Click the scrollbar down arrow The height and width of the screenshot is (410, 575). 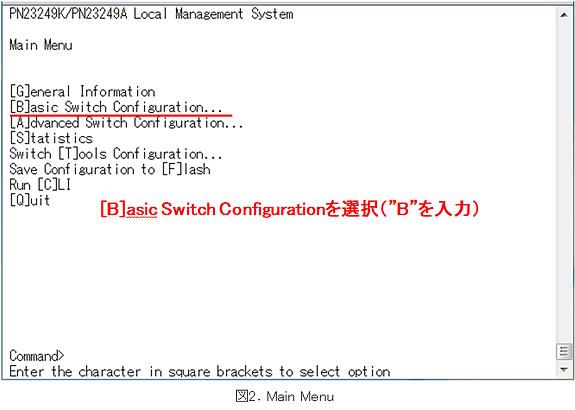point(564,370)
